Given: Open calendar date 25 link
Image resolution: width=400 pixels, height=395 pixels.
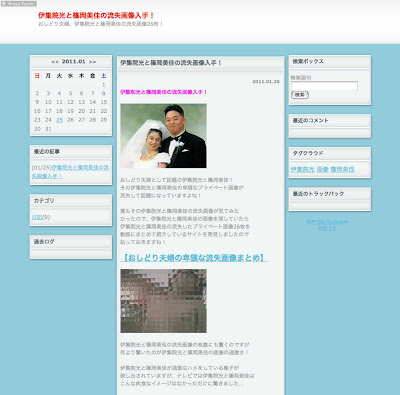Looking at the screenshot, I should click(x=59, y=120).
